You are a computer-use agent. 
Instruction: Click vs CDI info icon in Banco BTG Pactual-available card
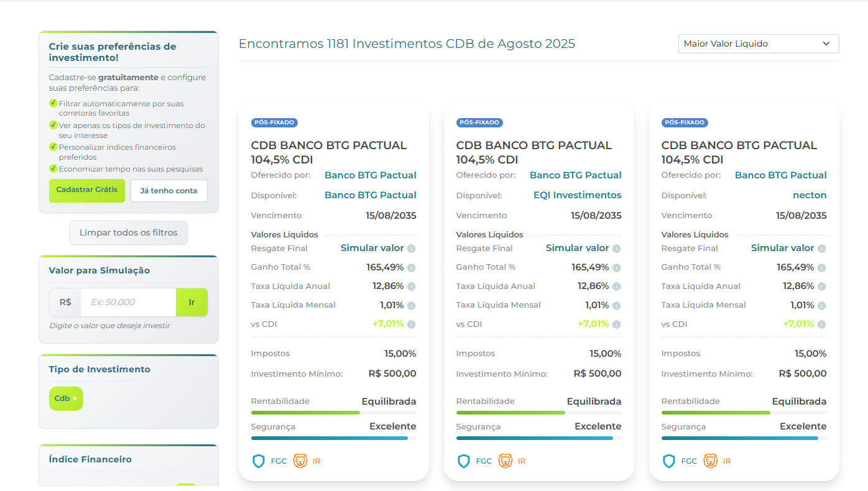click(411, 324)
